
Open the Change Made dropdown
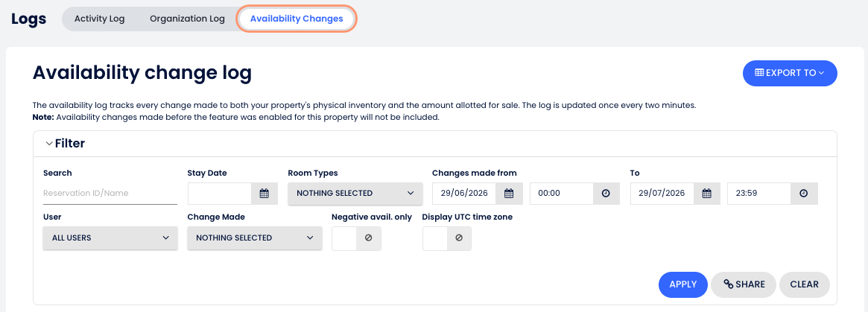(255, 238)
